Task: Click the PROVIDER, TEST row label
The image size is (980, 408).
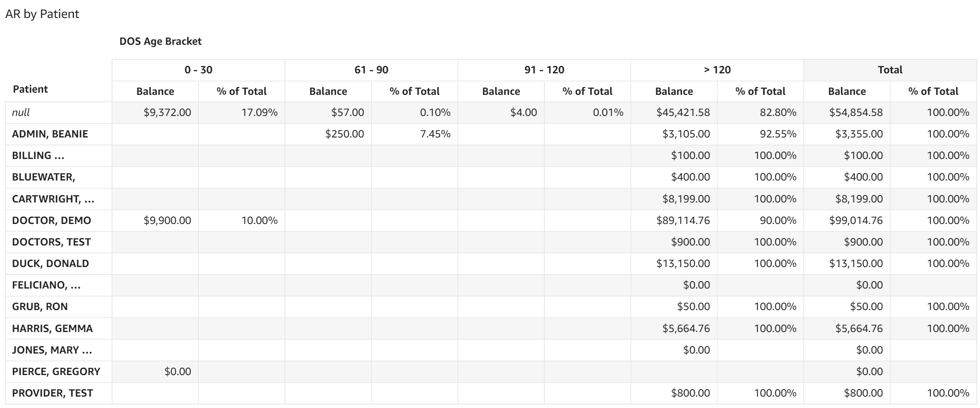Action: coord(52,393)
